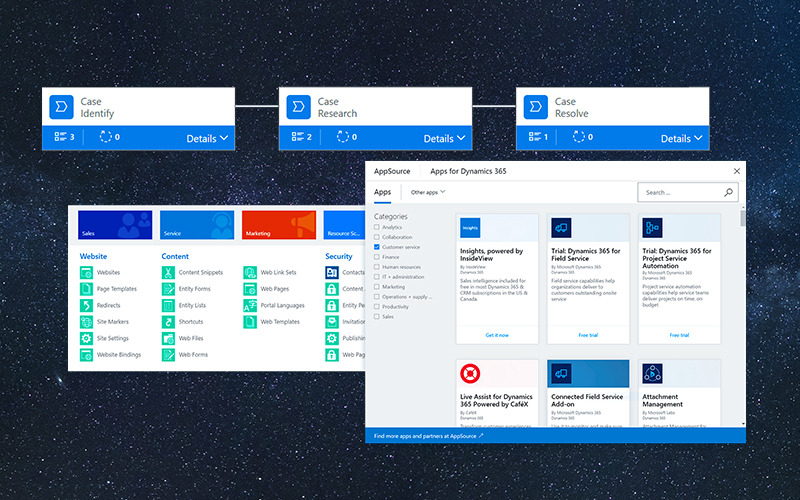
Task: Tick the Sales category checkbox
Action: tap(377, 317)
